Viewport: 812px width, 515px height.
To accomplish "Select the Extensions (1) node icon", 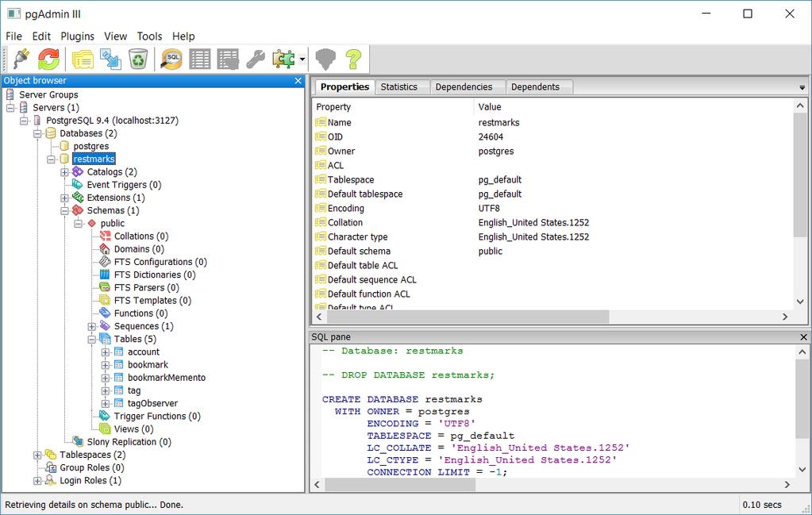I will [78, 198].
